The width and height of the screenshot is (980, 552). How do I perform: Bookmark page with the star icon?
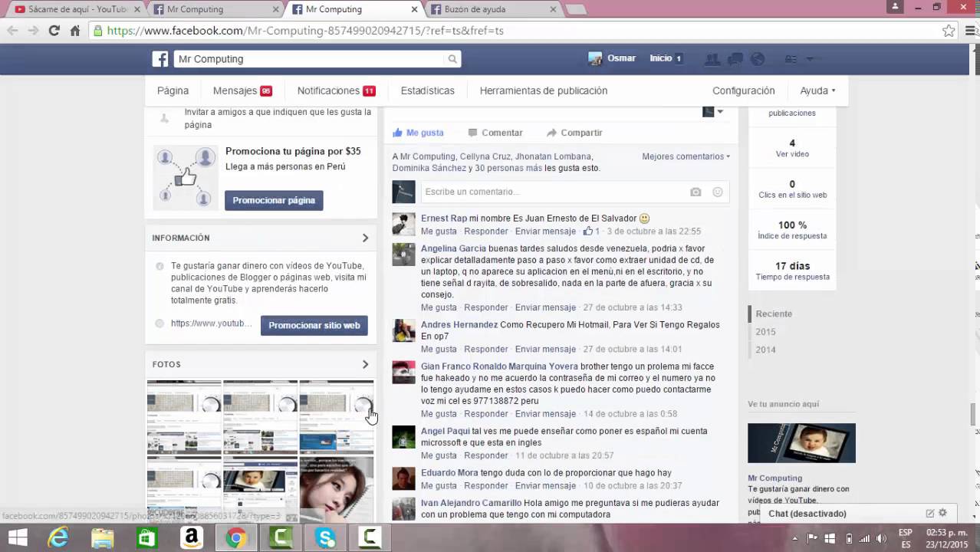pyautogui.click(x=949, y=31)
